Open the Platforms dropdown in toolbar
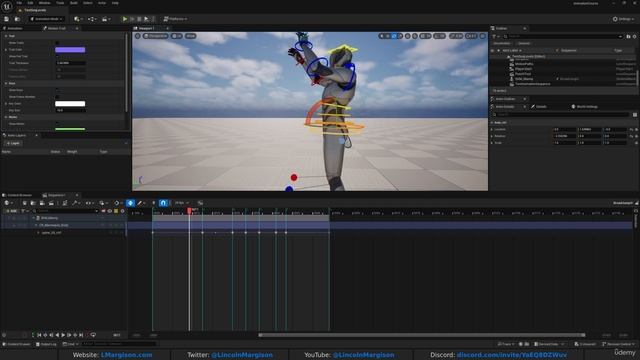Viewport: 640px width, 360px height. click(176, 19)
